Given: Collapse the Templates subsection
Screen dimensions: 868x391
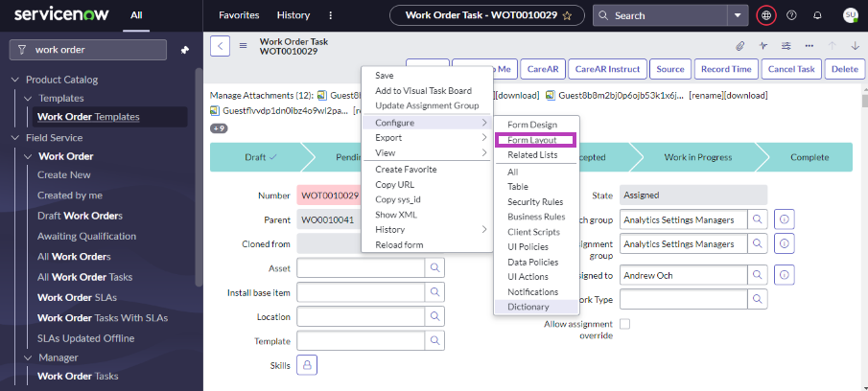Looking at the screenshot, I should (x=28, y=99).
